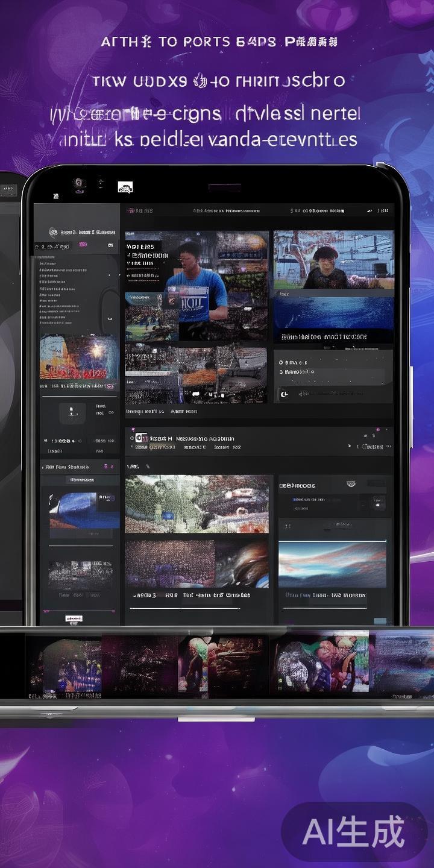Toggle the purple switch in sidebar header row
This screenshot has height=868, width=434.
pyautogui.click(x=83, y=245)
